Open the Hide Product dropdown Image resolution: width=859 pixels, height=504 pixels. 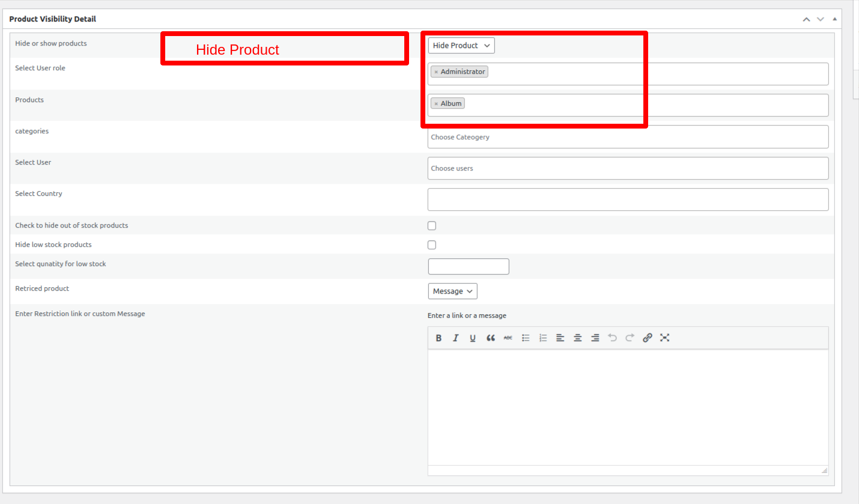[461, 46]
